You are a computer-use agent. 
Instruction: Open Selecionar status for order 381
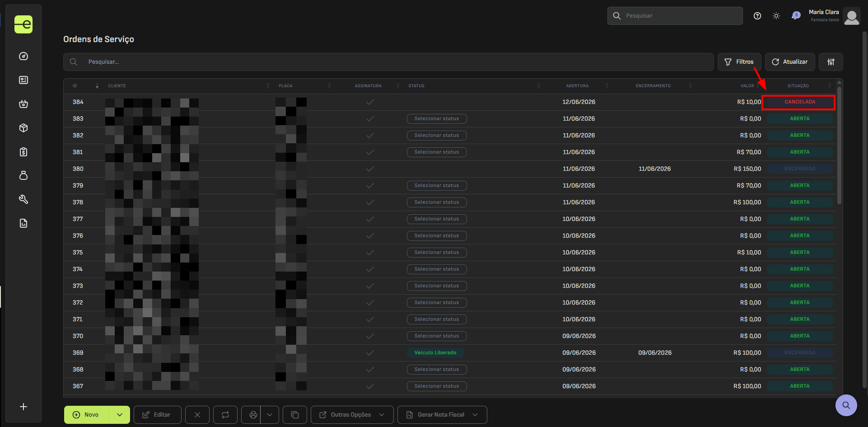(x=437, y=152)
